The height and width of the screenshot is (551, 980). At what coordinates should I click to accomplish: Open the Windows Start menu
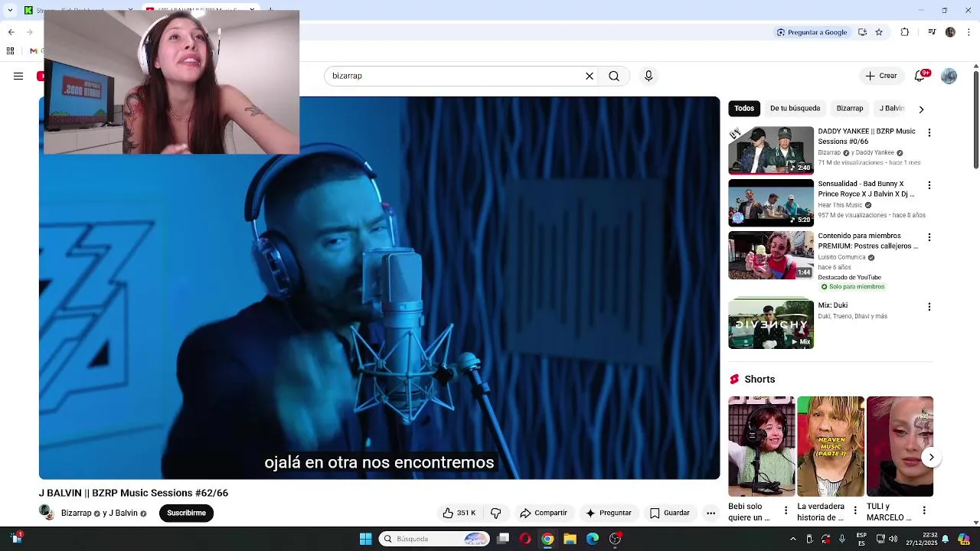[365, 539]
